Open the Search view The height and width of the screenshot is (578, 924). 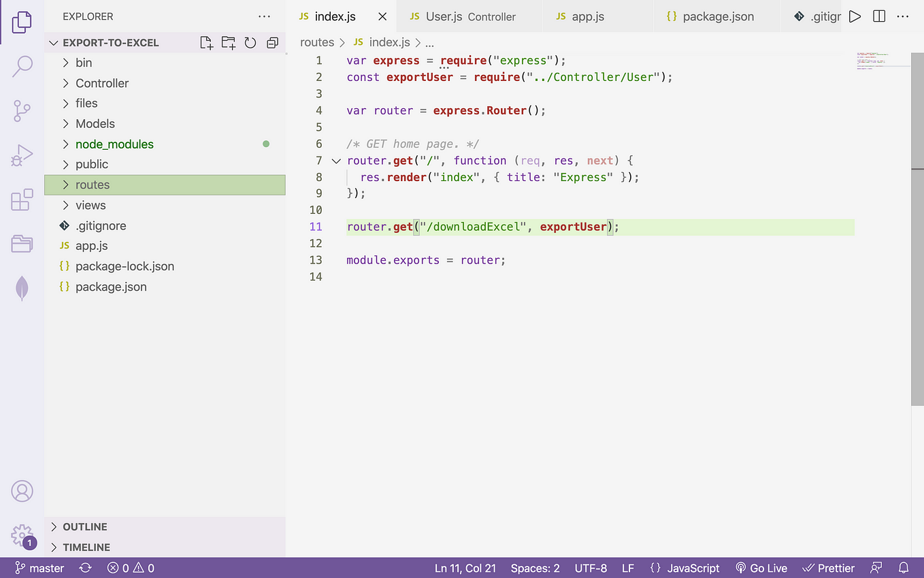[22, 67]
